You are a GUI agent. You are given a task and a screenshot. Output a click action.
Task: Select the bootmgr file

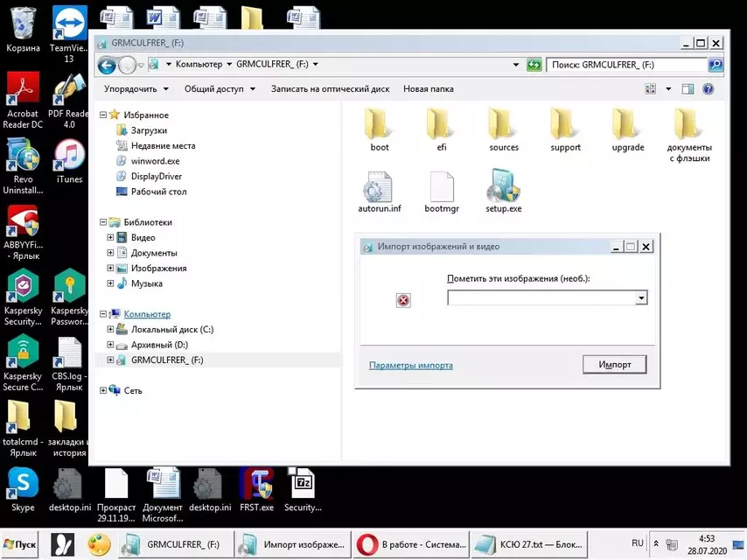[x=442, y=192]
